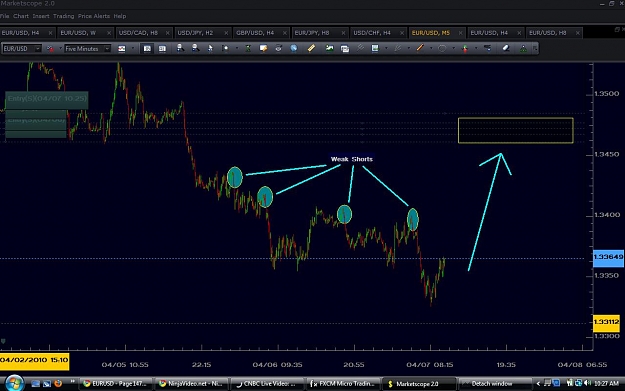Click the volume speaker tray icon
This screenshot has width=625, height=391.
(x=588, y=383)
